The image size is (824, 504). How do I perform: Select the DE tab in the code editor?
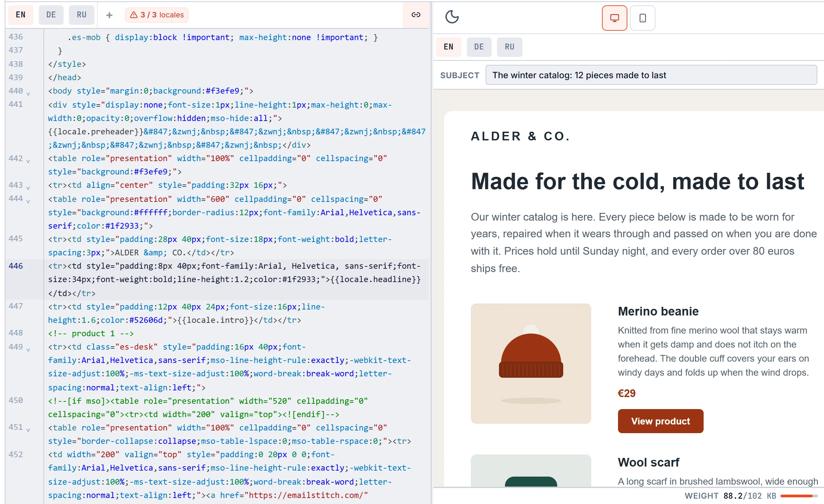tap(51, 15)
